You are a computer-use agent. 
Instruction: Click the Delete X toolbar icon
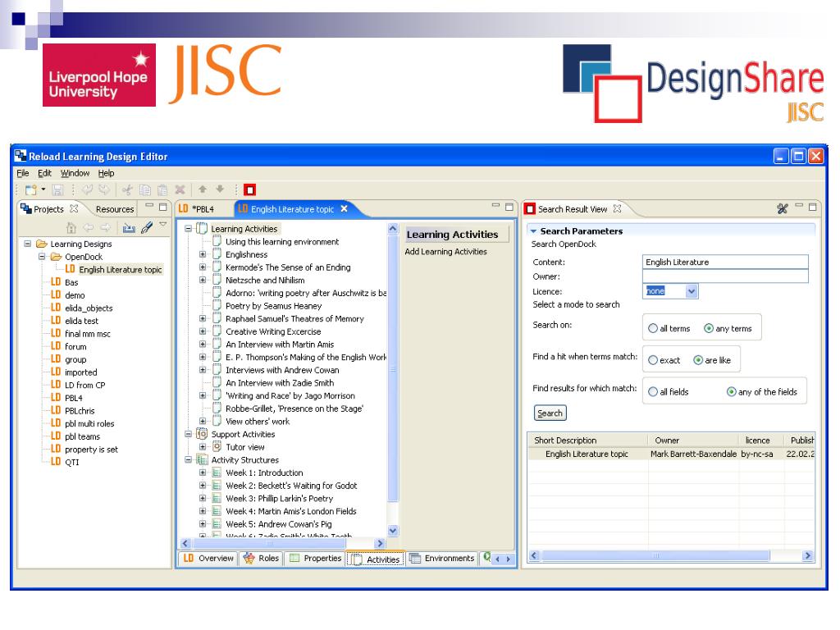click(x=180, y=189)
